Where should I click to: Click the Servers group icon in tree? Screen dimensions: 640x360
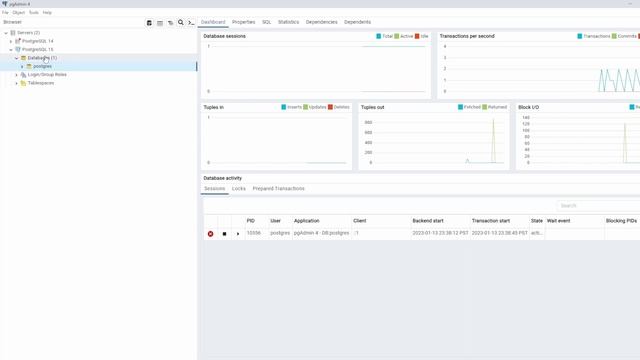(13, 33)
